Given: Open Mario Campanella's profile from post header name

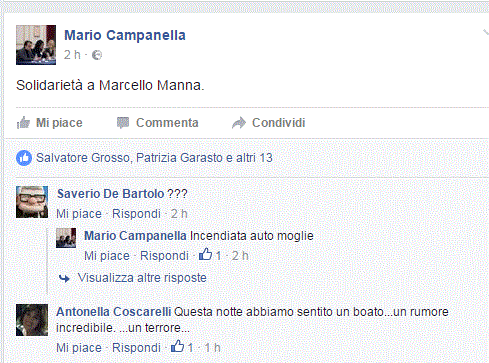Looking at the screenshot, I should point(125,35).
